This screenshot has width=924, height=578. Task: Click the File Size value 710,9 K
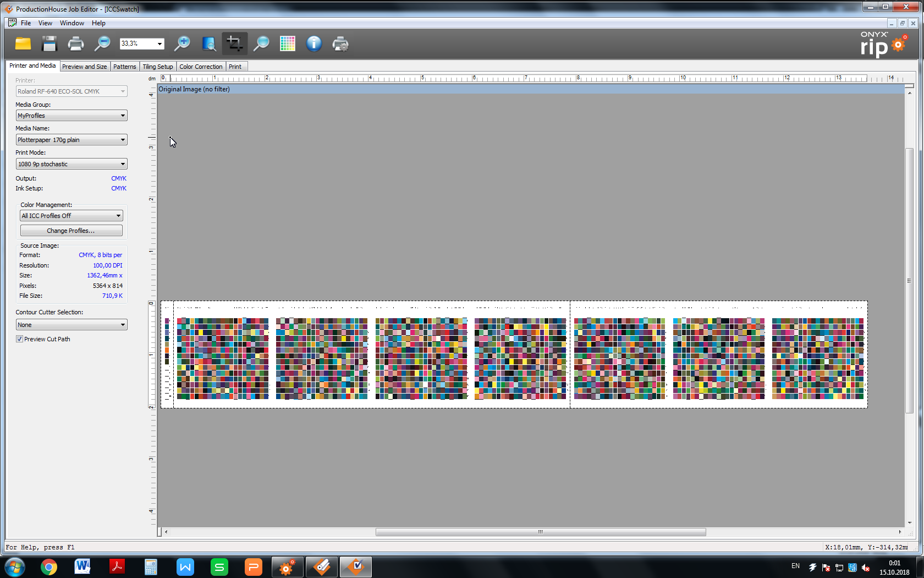pyautogui.click(x=112, y=296)
